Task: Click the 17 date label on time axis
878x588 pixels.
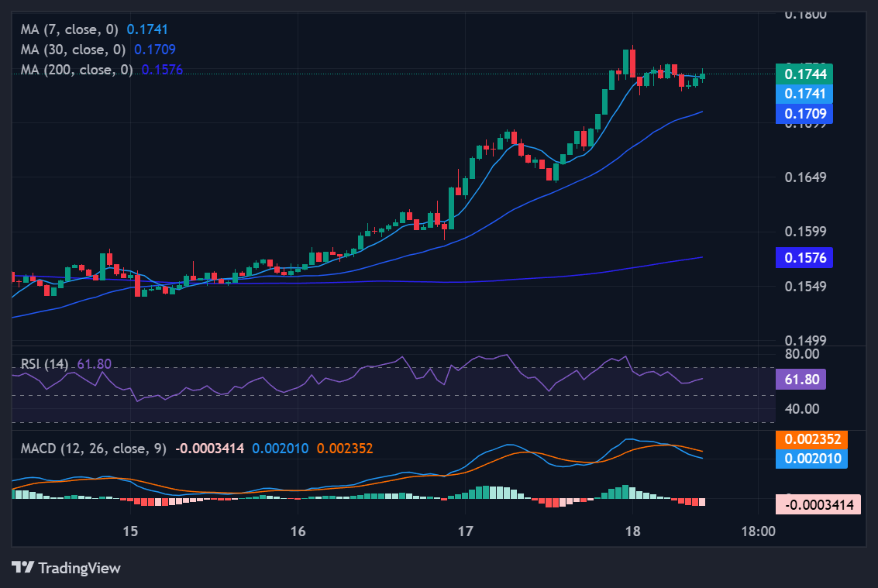Action: (464, 531)
